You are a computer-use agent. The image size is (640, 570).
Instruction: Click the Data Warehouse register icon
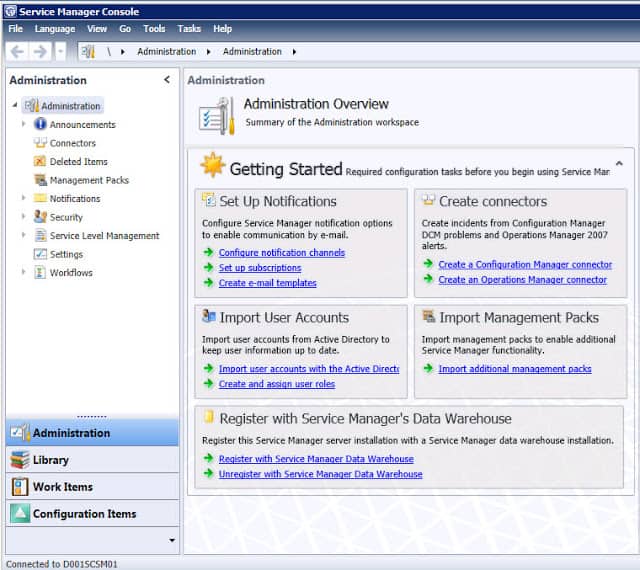coord(209,416)
